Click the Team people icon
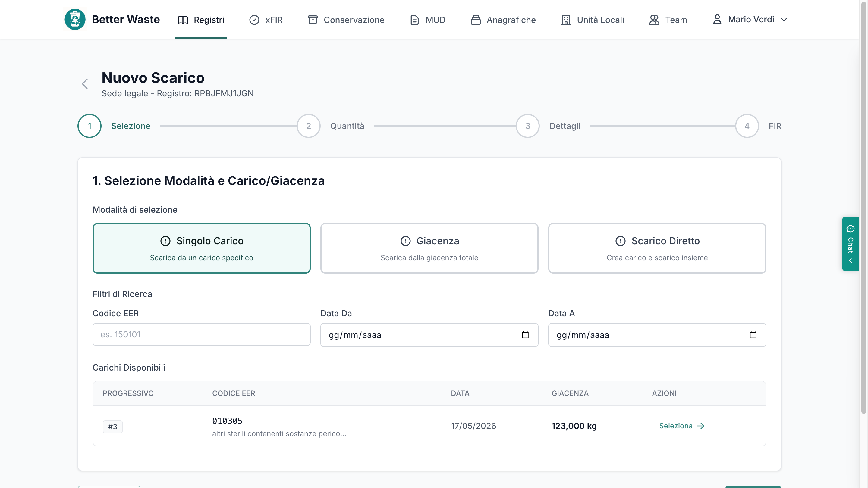The width and height of the screenshot is (868, 488). pos(654,20)
